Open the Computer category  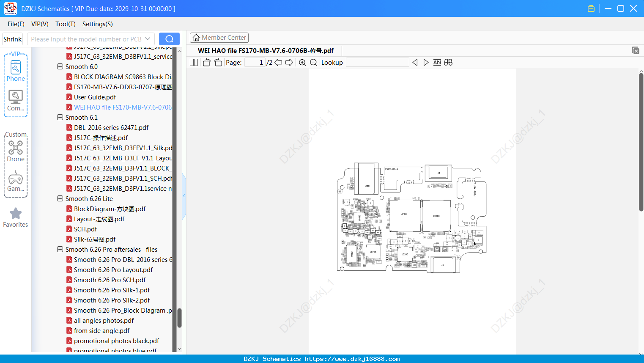[16, 100]
